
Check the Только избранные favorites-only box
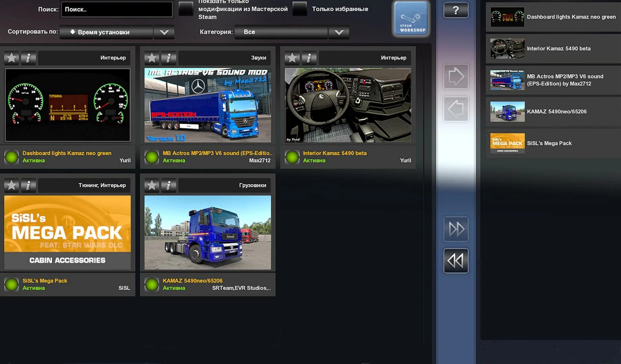[300, 9]
